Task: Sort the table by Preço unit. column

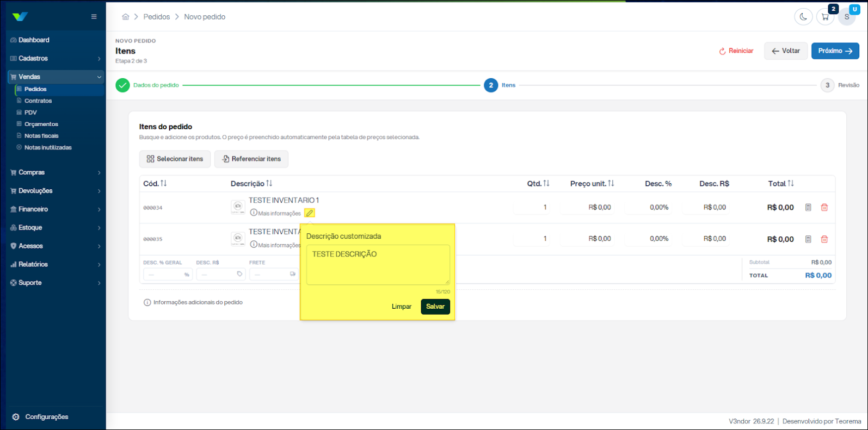Action: [x=592, y=184]
